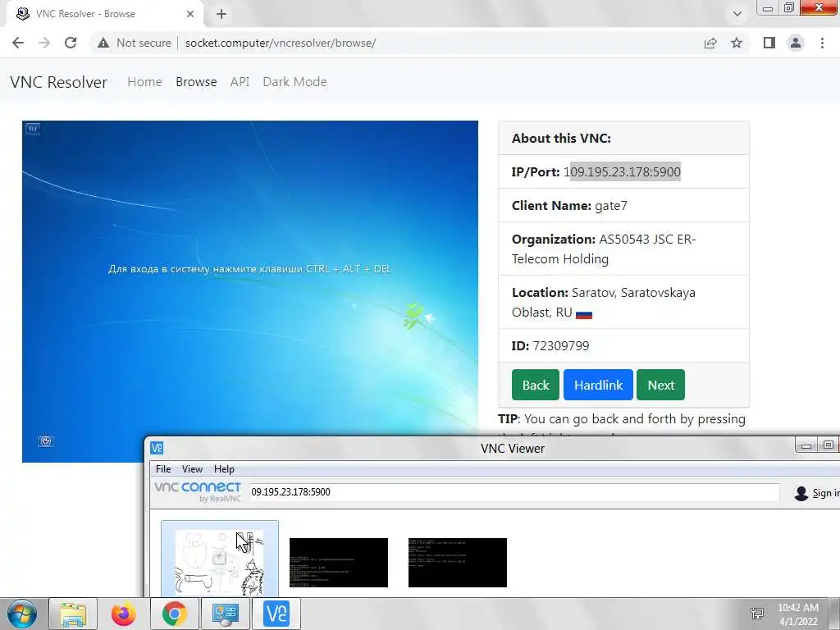Click the address bar URL
The height and width of the screenshot is (630, 840).
tap(281, 43)
